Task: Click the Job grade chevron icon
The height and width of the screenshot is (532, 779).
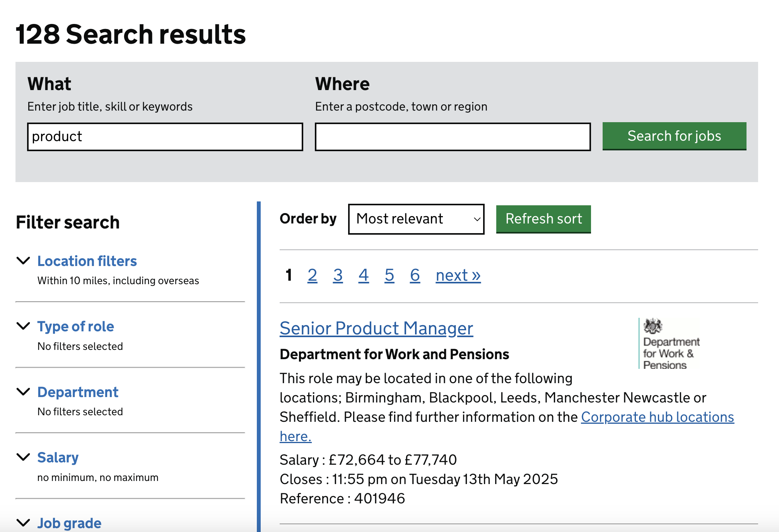Action: coord(24,523)
